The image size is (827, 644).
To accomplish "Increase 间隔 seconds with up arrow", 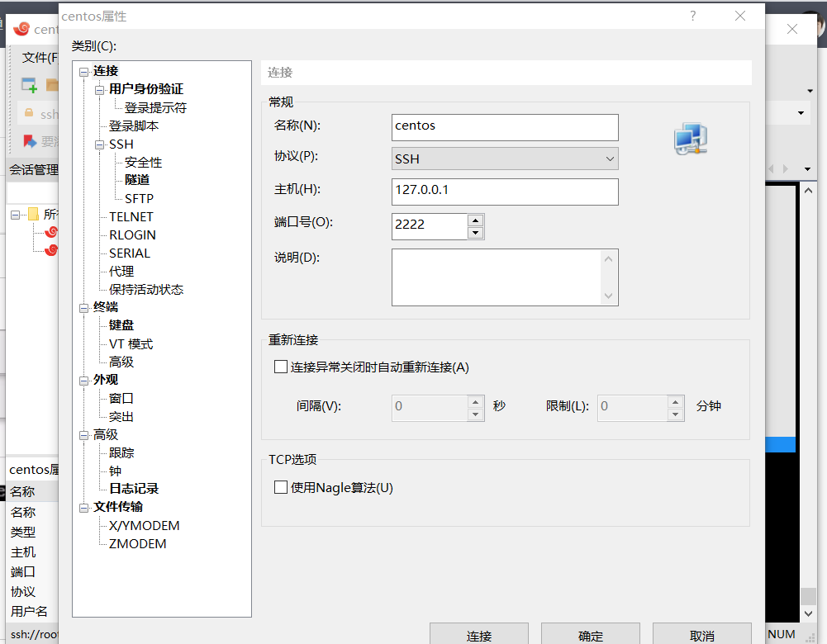I will 475,402.
